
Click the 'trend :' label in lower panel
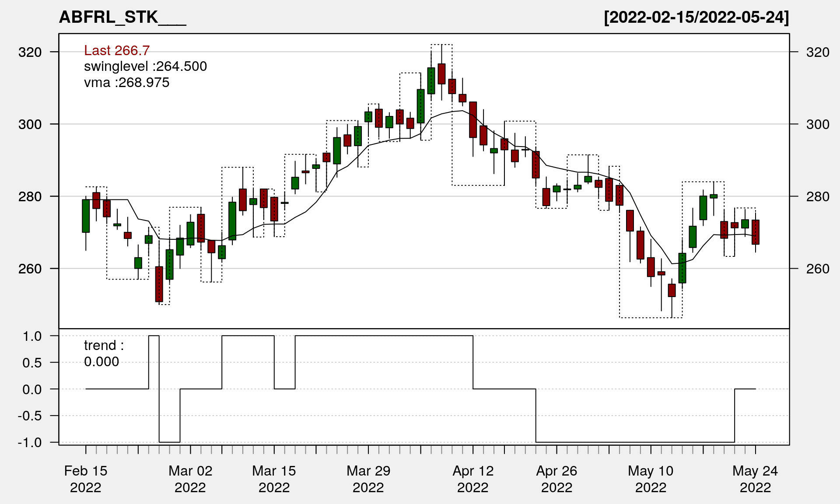click(x=104, y=346)
